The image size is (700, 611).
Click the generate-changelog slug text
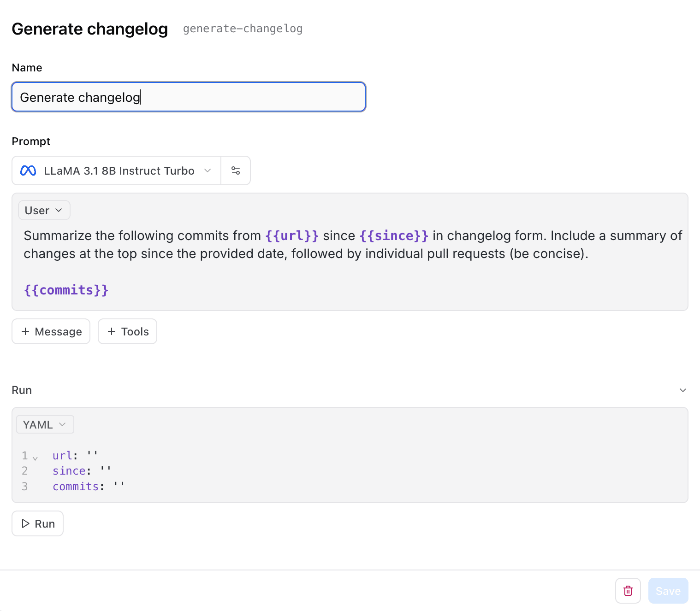click(x=243, y=29)
